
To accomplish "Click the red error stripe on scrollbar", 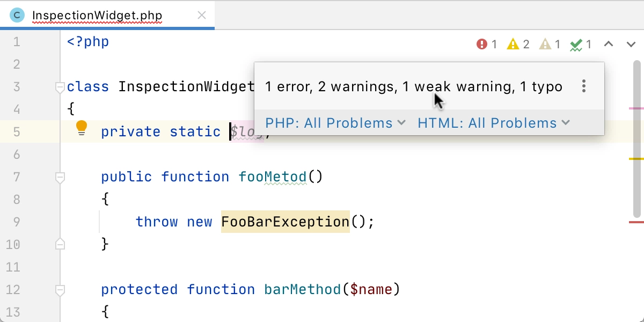I will click(636, 222).
